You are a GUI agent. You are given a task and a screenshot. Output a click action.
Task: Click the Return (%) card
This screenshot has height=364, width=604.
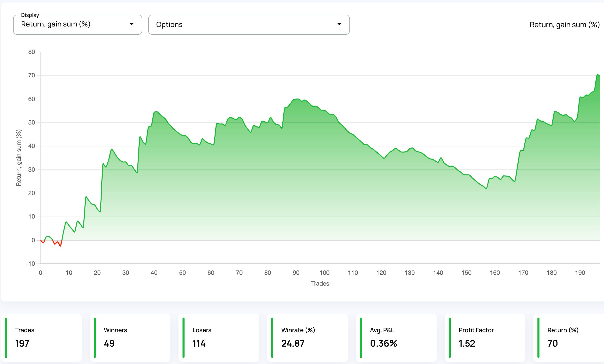coord(569,337)
